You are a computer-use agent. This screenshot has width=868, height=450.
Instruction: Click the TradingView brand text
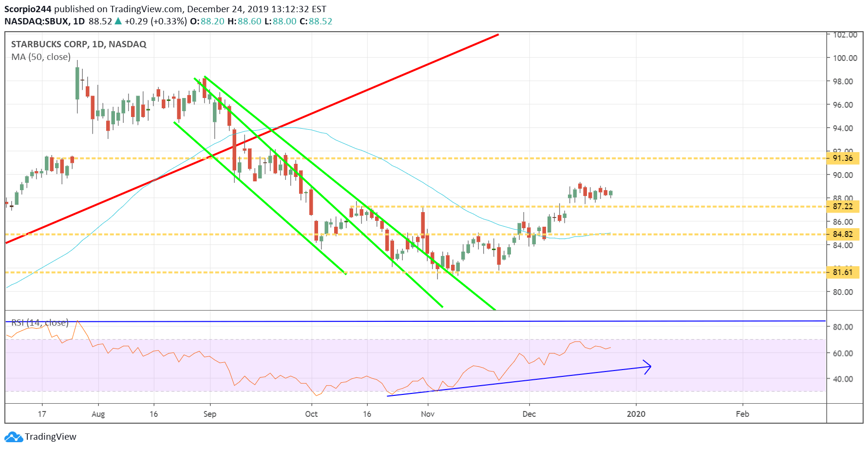(51, 437)
